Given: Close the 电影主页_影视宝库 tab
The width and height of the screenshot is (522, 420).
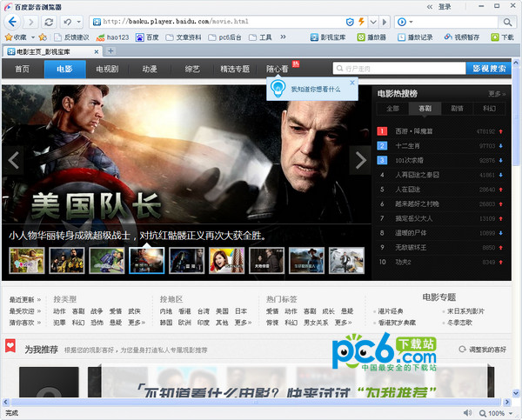Looking at the screenshot, I should (x=97, y=52).
